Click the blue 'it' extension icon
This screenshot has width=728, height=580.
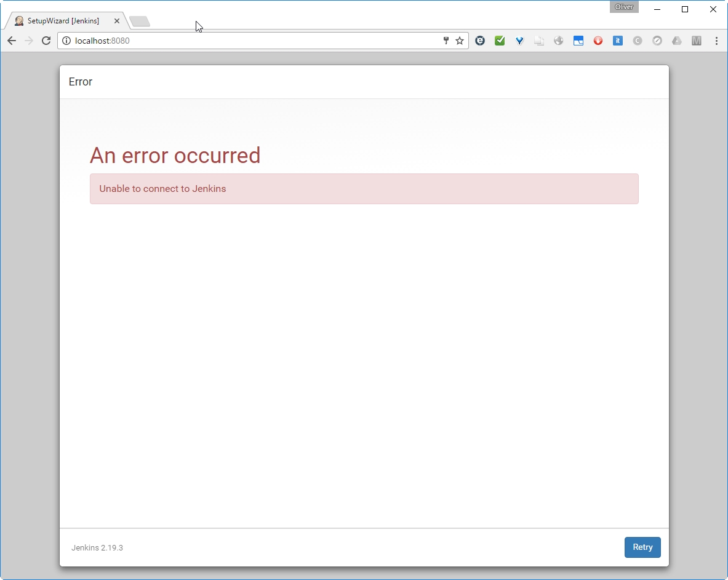(x=617, y=41)
